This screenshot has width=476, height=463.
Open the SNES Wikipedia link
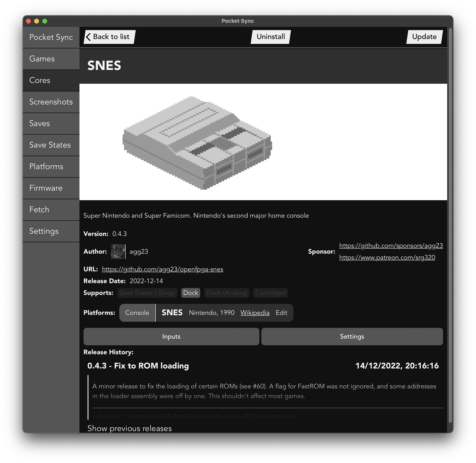[255, 313]
